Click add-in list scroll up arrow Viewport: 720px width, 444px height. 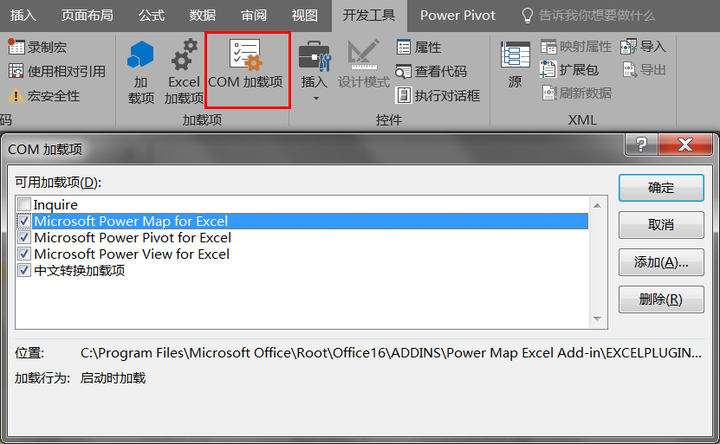point(597,205)
